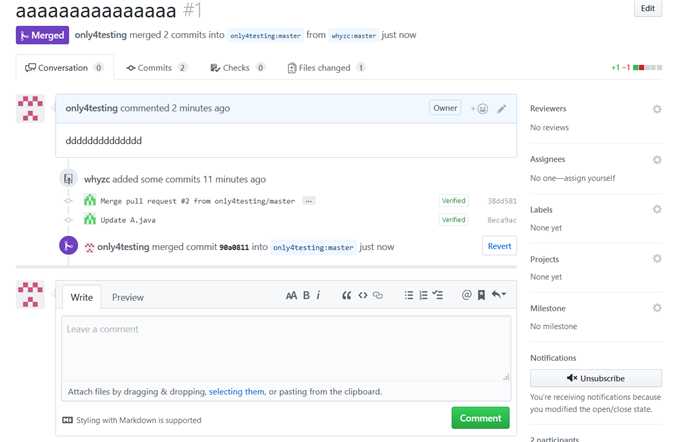Viewport: 698px width, 442px height.
Task: Insert a bulleted list icon
Action: click(x=409, y=295)
